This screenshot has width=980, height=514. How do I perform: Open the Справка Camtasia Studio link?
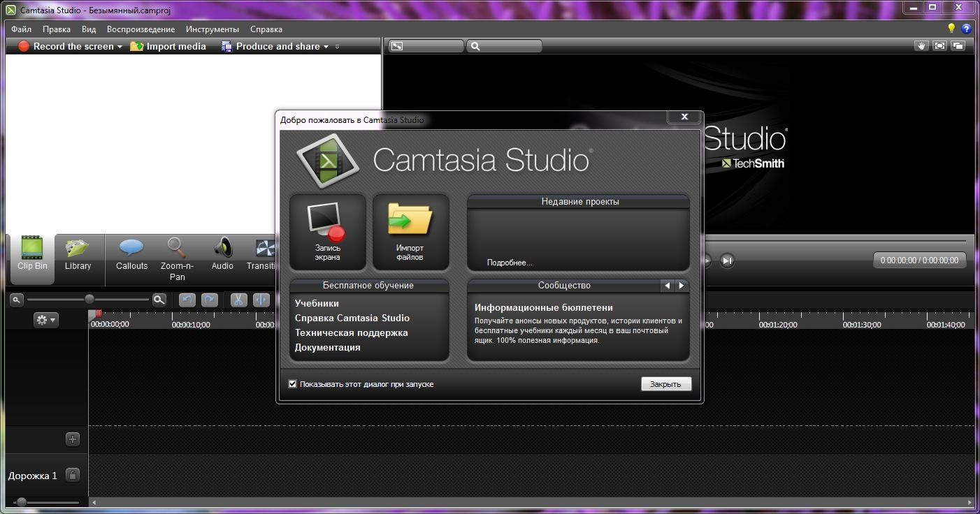pyautogui.click(x=352, y=318)
